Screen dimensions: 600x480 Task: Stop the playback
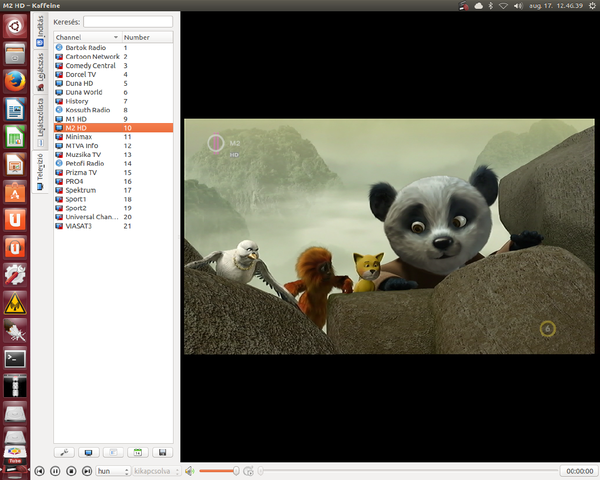pos(71,471)
